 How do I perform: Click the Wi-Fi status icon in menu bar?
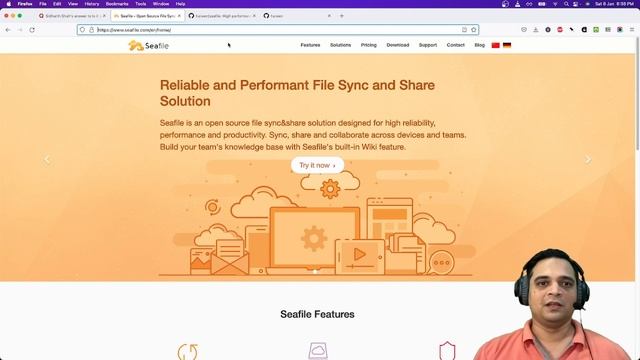coord(555,4)
